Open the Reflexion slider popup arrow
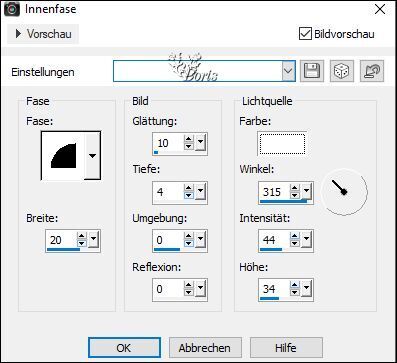The height and width of the screenshot is (363, 397). pos(200,288)
